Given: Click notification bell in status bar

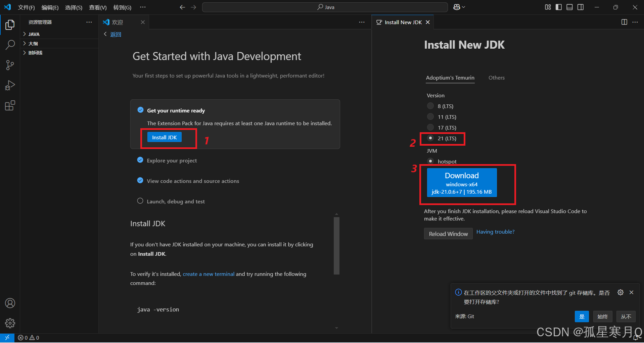Looking at the screenshot, I should point(636,338).
